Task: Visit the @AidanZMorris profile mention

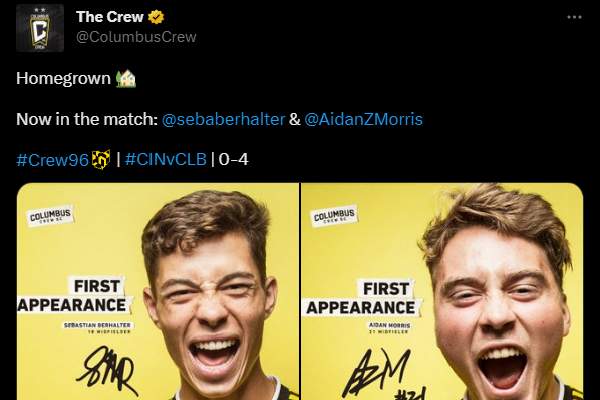Action: pyautogui.click(x=363, y=119)
